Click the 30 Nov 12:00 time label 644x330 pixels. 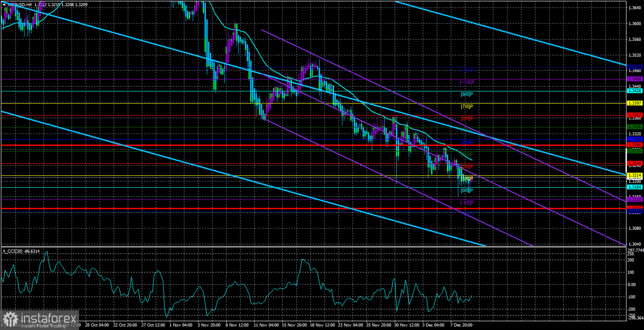pyautogui.click(x=407, y=325)
